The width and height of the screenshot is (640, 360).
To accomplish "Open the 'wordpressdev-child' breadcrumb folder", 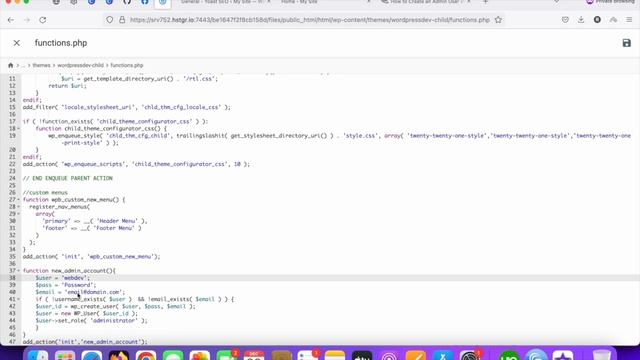I will (80, 65).
